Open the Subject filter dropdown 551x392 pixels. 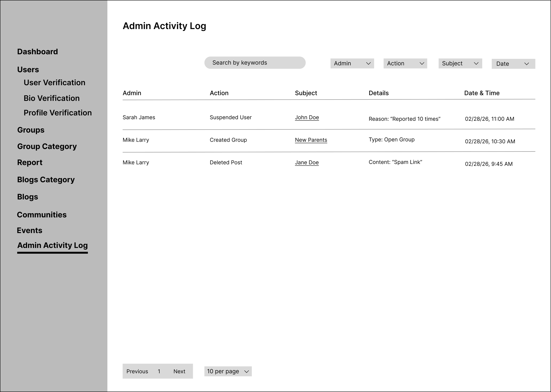point(460,63)
